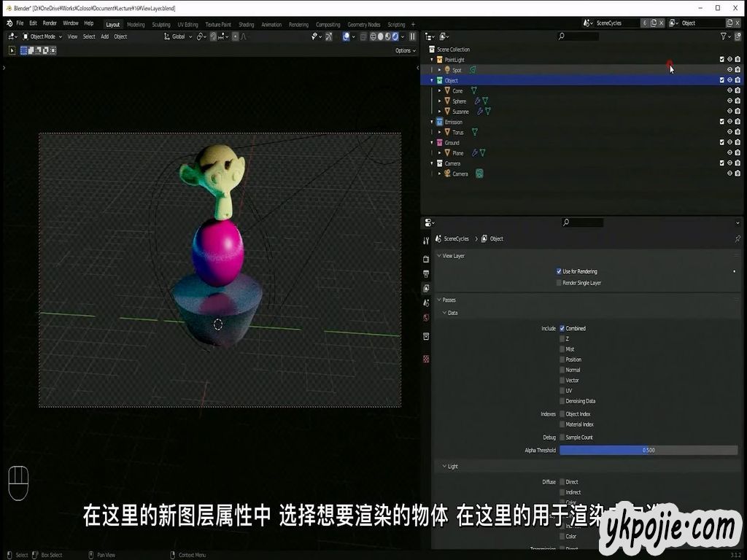Viewport: 747px width, 560px height.
Task: Switch to the Shading workspace tab
Action: pos(247,24)
